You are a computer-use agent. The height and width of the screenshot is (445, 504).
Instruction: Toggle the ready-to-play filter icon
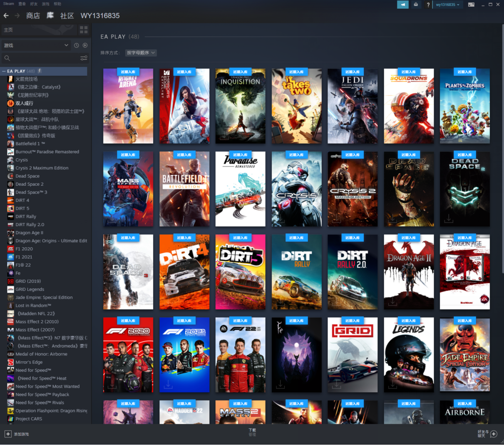(85, 45)
